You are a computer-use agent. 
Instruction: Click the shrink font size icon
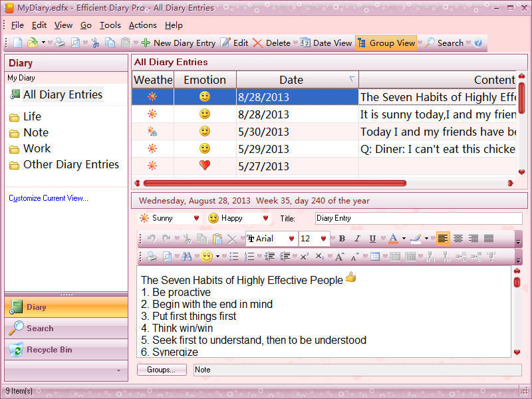355,257
